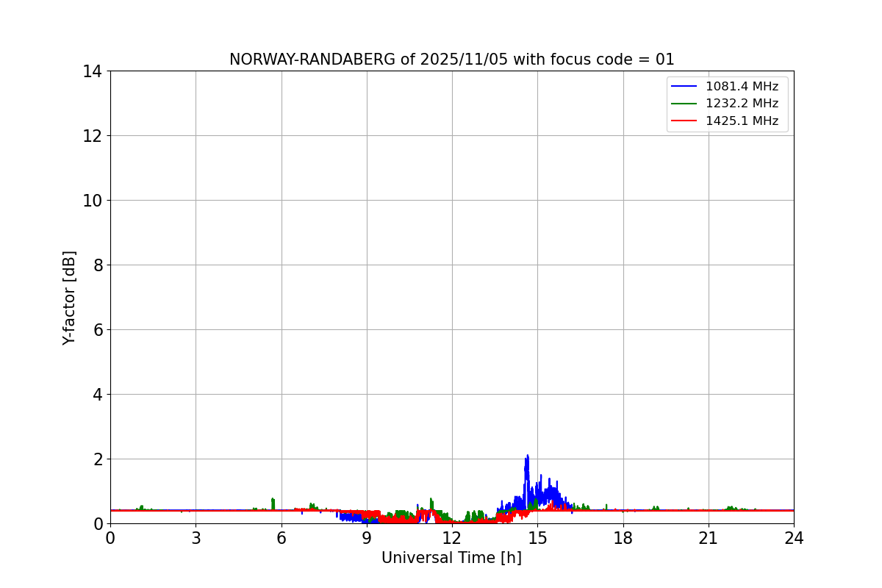Click the x-axis tick label 21
Viewport: 882px width, 588px height.
[709, 539]
